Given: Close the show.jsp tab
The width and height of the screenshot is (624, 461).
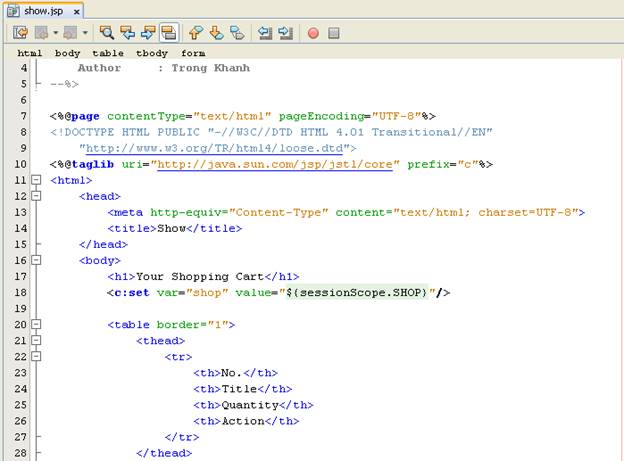Looking at the screenshot, I should (76, 12).
